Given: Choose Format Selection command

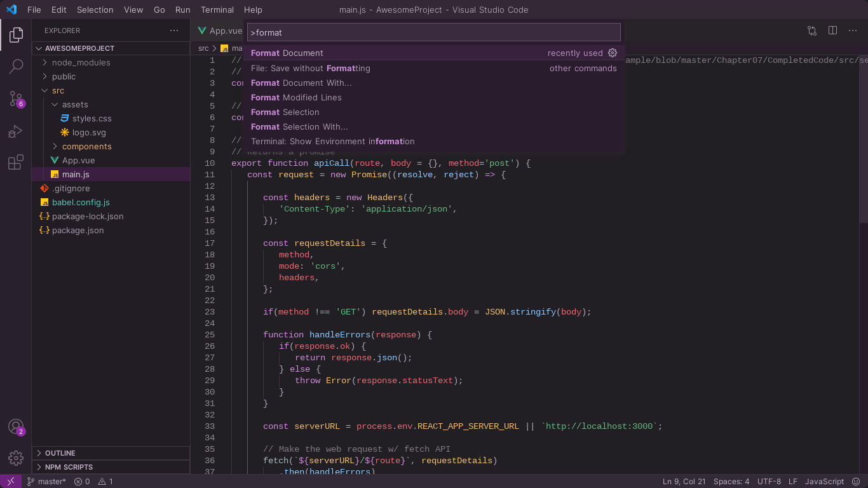Looking at the screenshot, I should click(x=434, y=112).
